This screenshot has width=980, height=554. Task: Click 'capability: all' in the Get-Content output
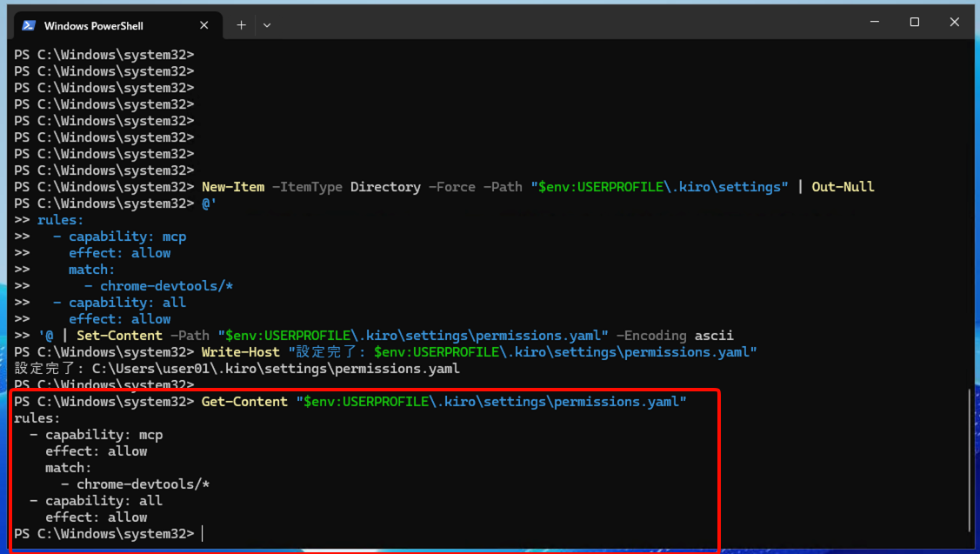(103, 500)
